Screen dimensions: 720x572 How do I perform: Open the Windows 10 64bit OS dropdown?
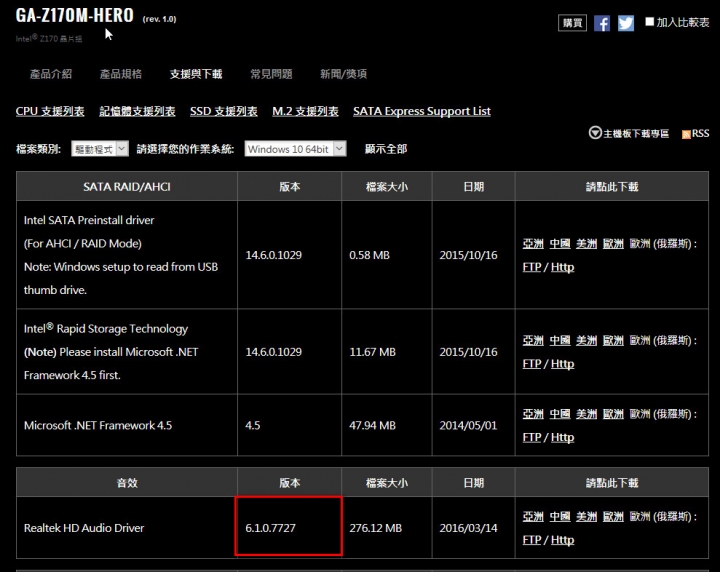coord(295,149)
